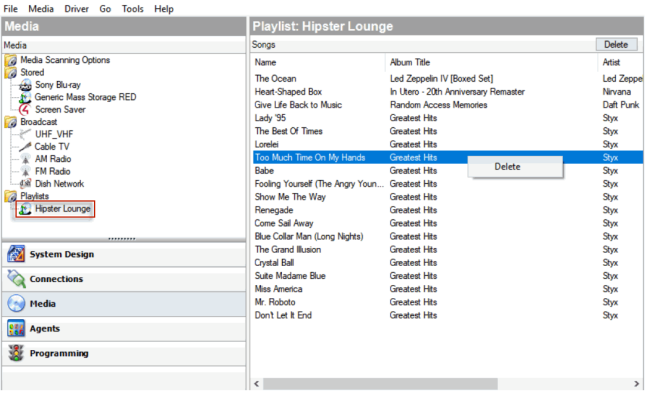Select the song Give Life Back to Music

(298, 105)
